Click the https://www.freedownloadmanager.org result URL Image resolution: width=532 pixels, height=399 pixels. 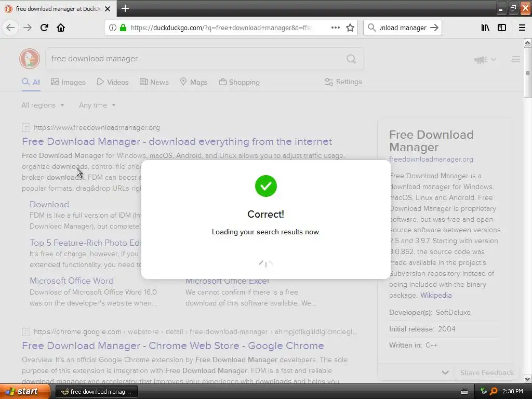(x=97, y=128)
